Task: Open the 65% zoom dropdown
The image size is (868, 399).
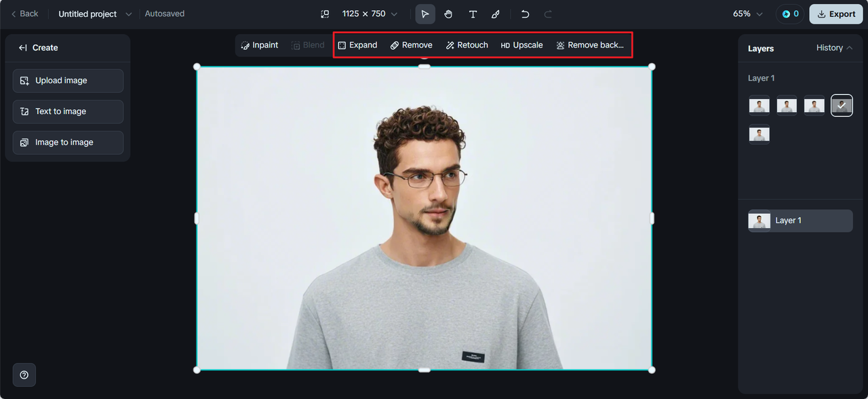Action: tap(748, 14)
